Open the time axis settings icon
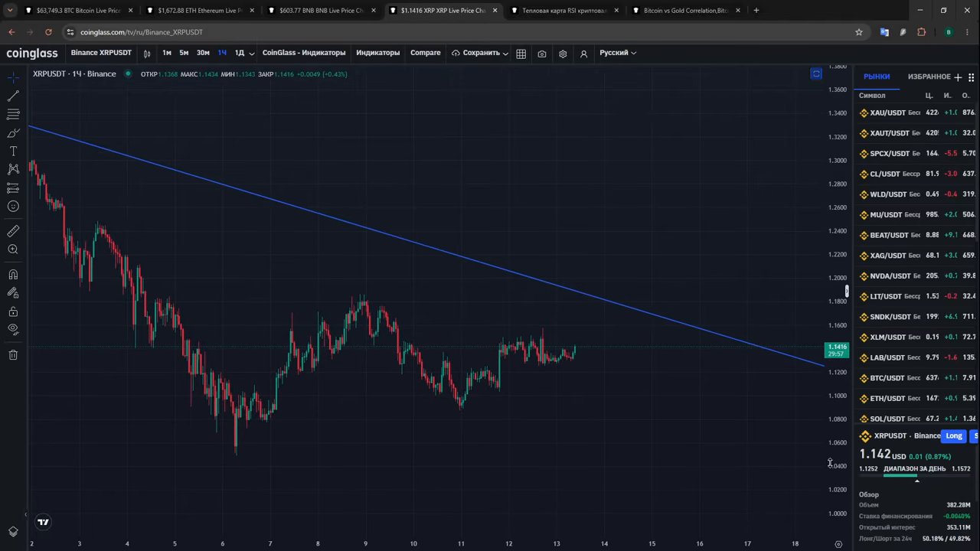Image resolution: width=980 pixels, height=551 pixels. tap(838, 544)
